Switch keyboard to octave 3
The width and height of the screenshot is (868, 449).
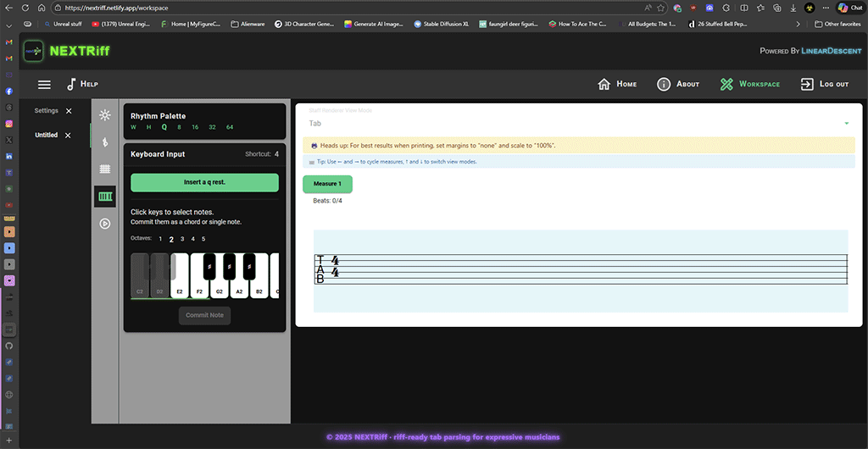[x=181, y=239]
